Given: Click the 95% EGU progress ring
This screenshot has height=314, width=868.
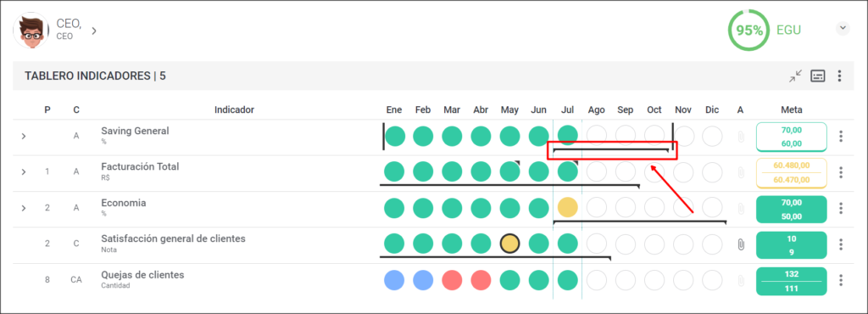Looking at the screenshot, I should pos(749,31).
